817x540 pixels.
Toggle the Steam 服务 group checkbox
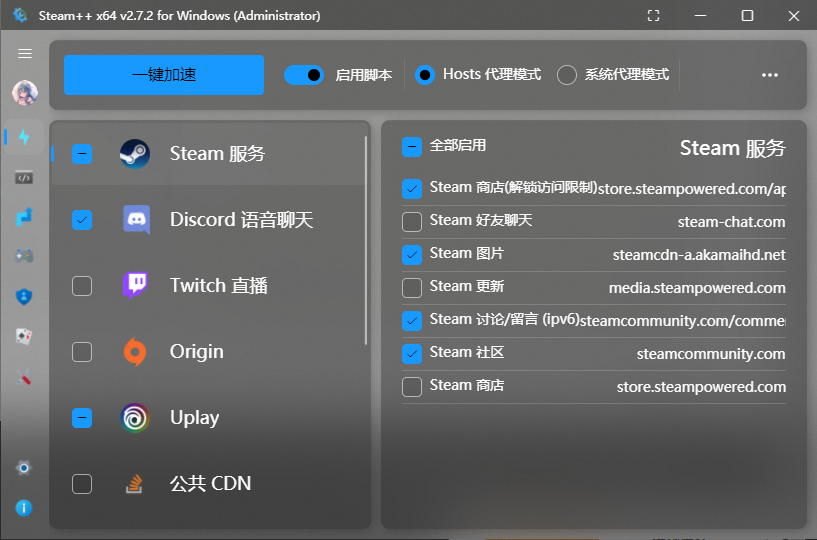click(x=82, y=154)
